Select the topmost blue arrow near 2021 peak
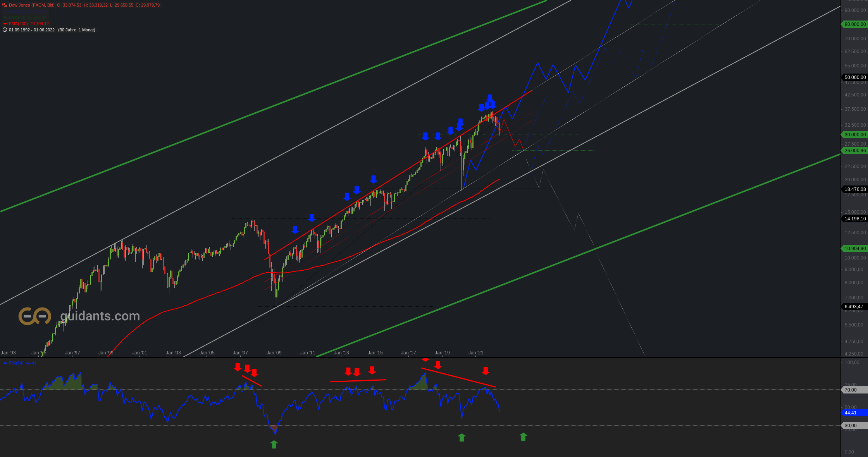 click(490, 98)
